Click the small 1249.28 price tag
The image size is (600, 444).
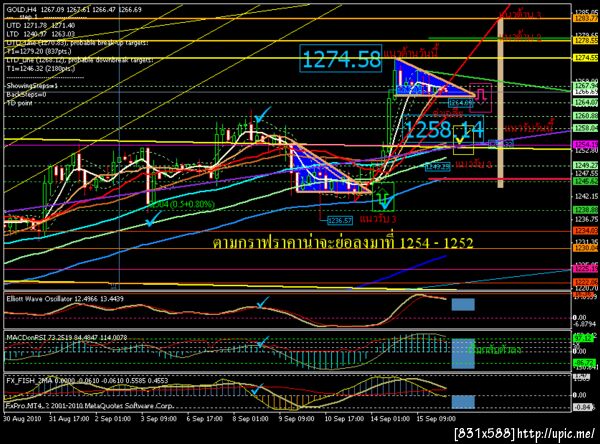click(x=438, y=166)
